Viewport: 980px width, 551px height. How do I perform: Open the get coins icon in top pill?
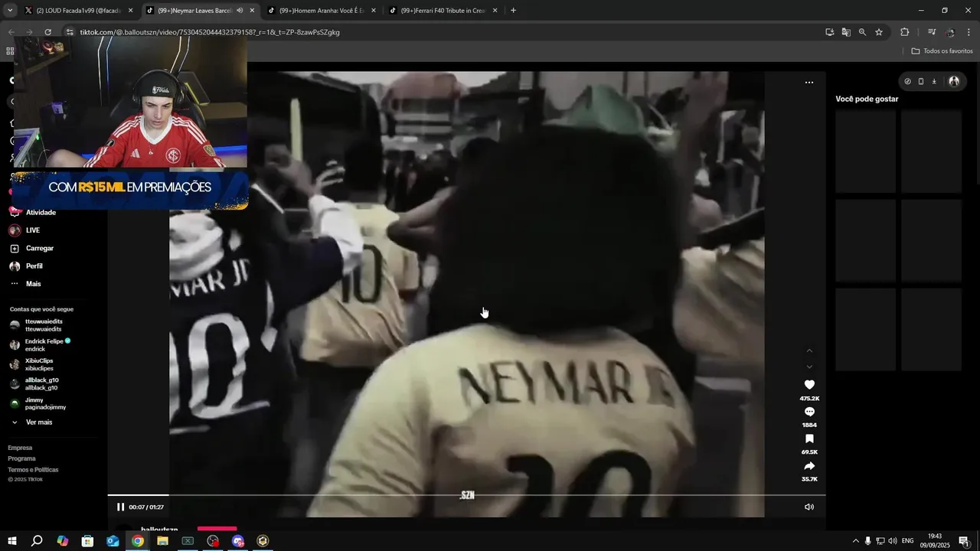tap(907, 81)
